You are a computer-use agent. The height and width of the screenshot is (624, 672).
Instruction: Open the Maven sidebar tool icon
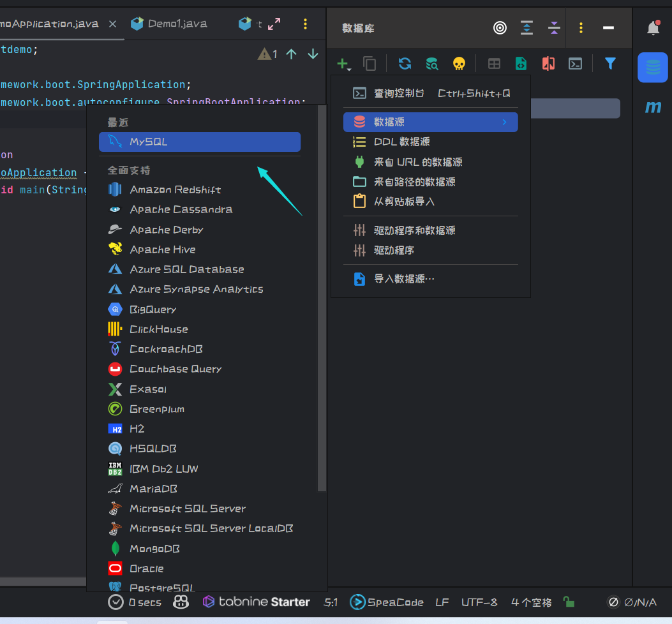(x=653, y=107)
